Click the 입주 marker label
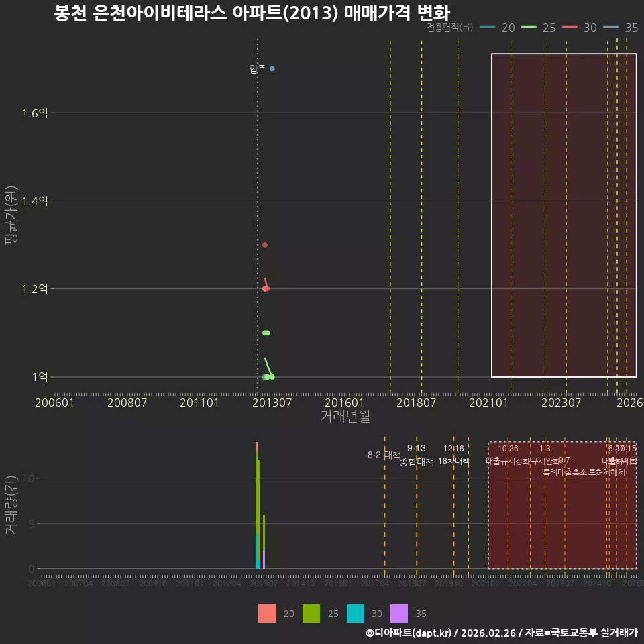This screenshot has height=644, width=644. click(258, 69)
